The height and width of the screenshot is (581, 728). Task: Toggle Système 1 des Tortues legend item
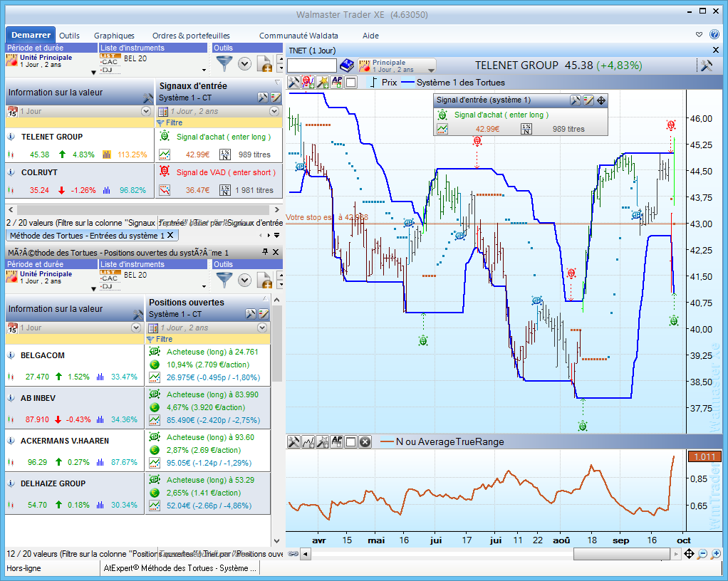coord(453,83)
